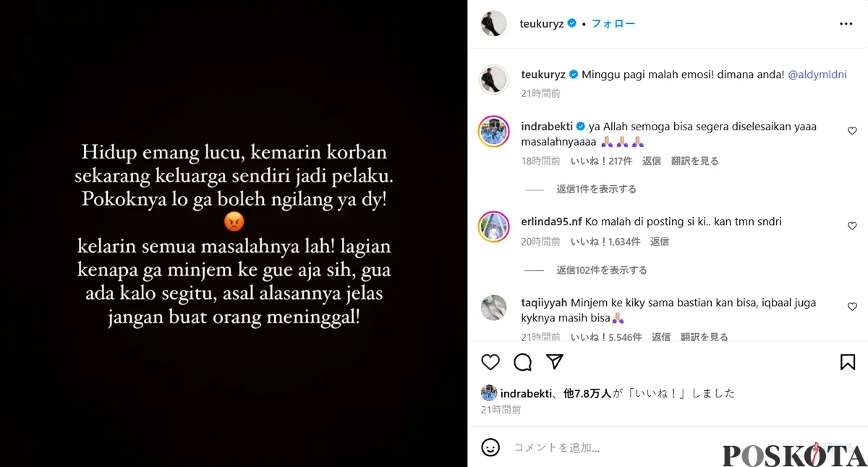The width and height of the screenshot is (868, 467).
Task: Expand 1 reply under indrabekti's comment
Action: tap(596, 189)
